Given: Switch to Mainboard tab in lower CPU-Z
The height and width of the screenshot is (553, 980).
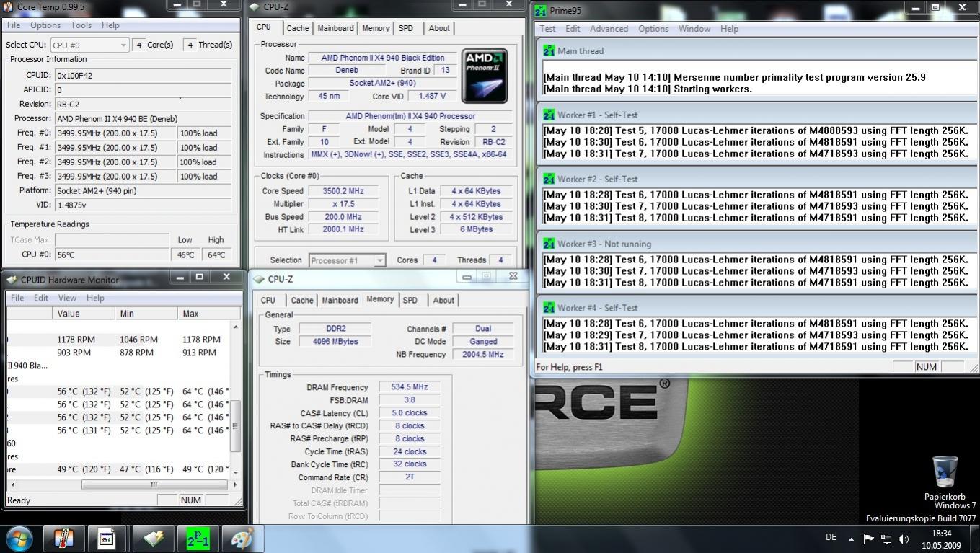Looking at the screenshot, I should tap(340, 301).
